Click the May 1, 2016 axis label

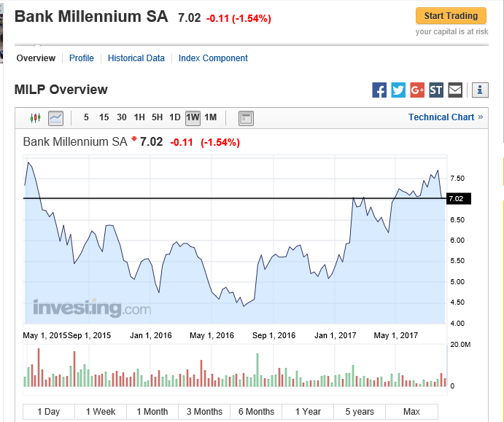pyautogui.click(x=212, y=335)
